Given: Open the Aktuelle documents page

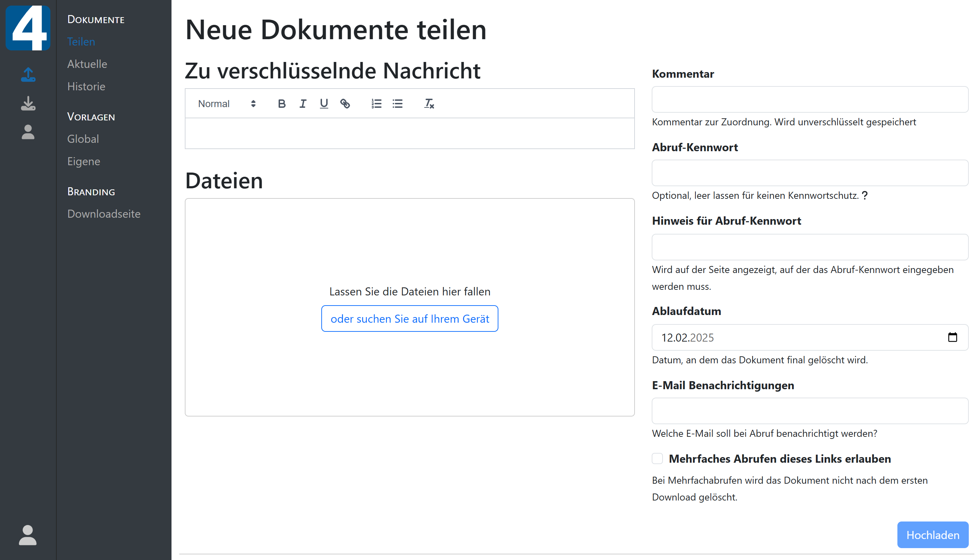Looking at the screenshot, I should click(87, 64).
